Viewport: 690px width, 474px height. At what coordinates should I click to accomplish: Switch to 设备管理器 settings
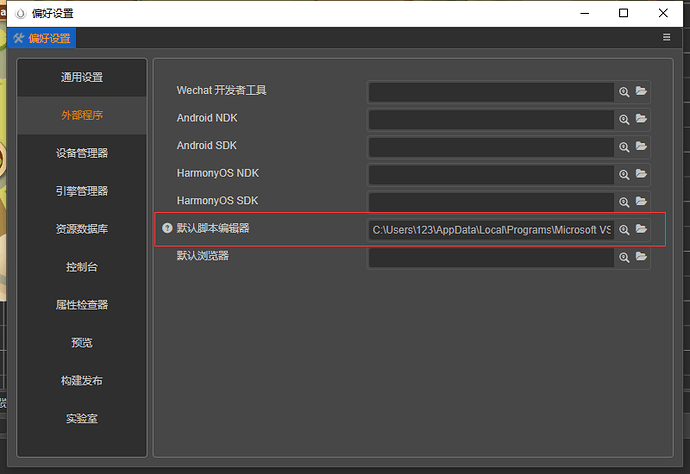point(82,153)
